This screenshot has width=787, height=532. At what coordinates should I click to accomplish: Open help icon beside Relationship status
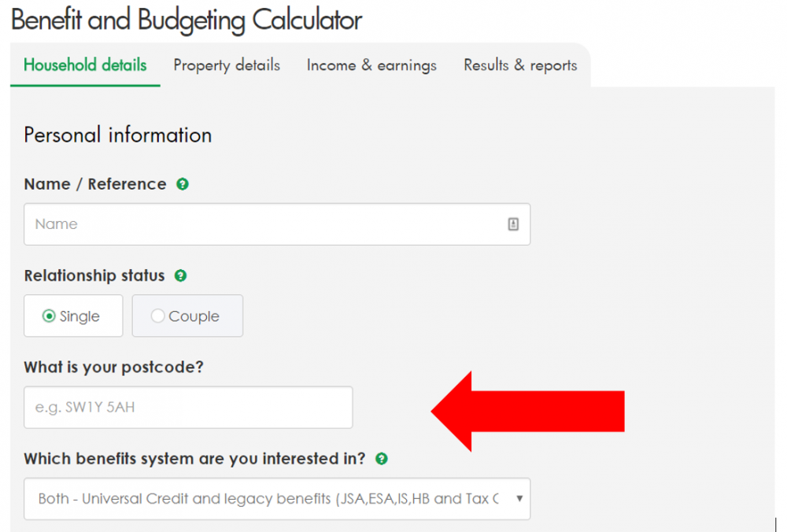(x=180, y=275)
